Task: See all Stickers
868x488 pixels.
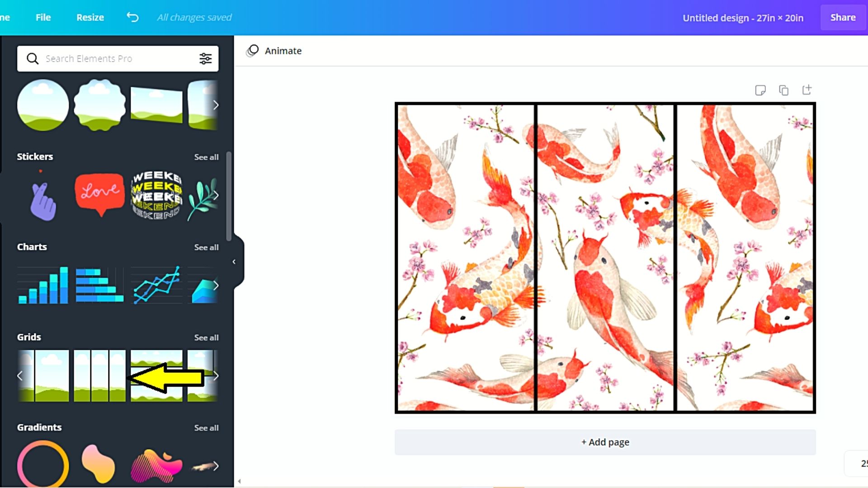Action: coord(206,157)
